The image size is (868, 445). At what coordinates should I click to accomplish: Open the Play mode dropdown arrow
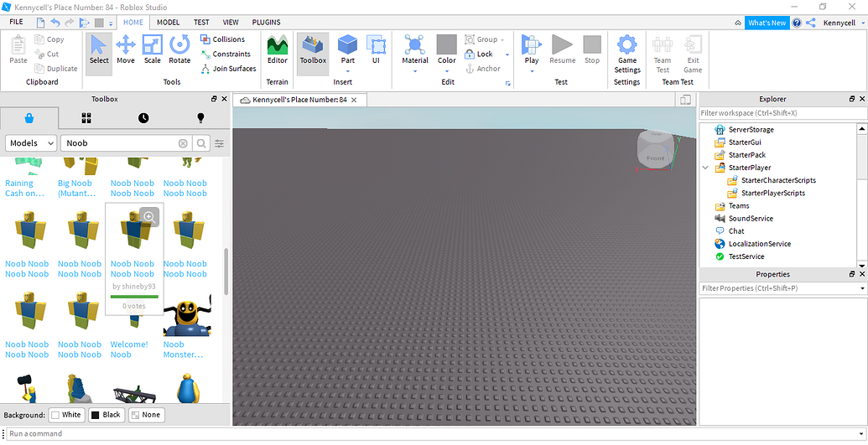[x=532, y=71]
